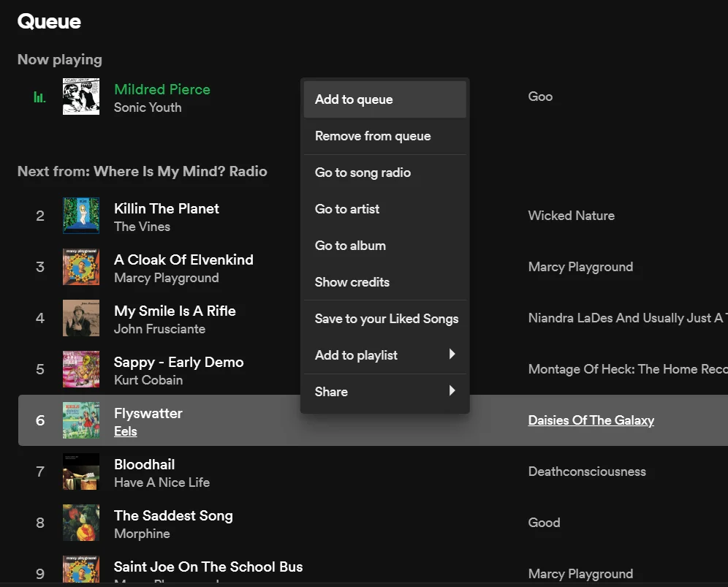Screen dimensions: 728x587
Task: Choose Go to artist in the menu
Action: click(x=385, y=209)
